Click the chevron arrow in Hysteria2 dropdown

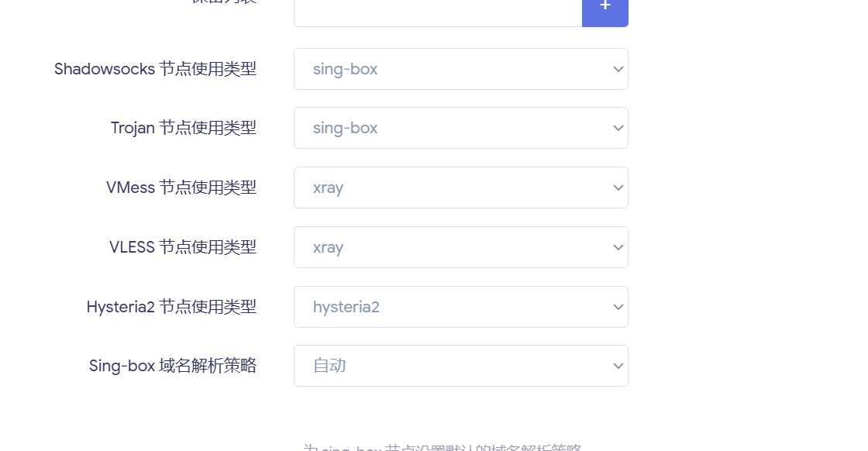[618, 307]
